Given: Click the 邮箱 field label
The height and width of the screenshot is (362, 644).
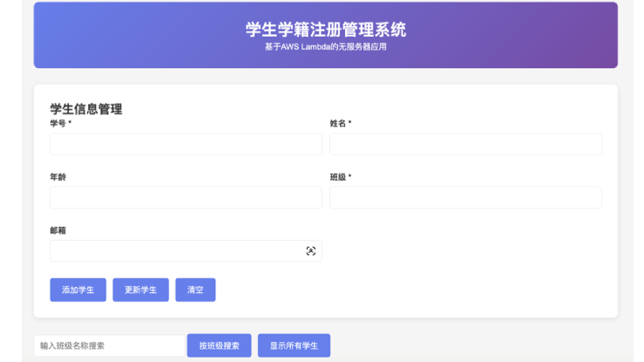Looking at the screenshot, I should click(x=58, y=230).
